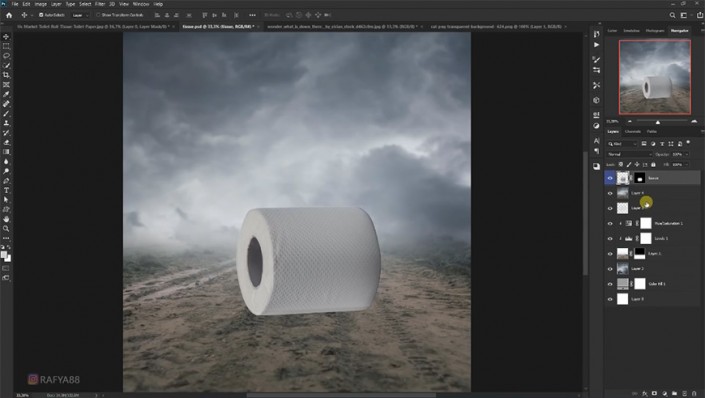This screenshot has height=398, width=705.
Task: Select the Rectangular Marquee tool
Action: (x=6, y=46)
